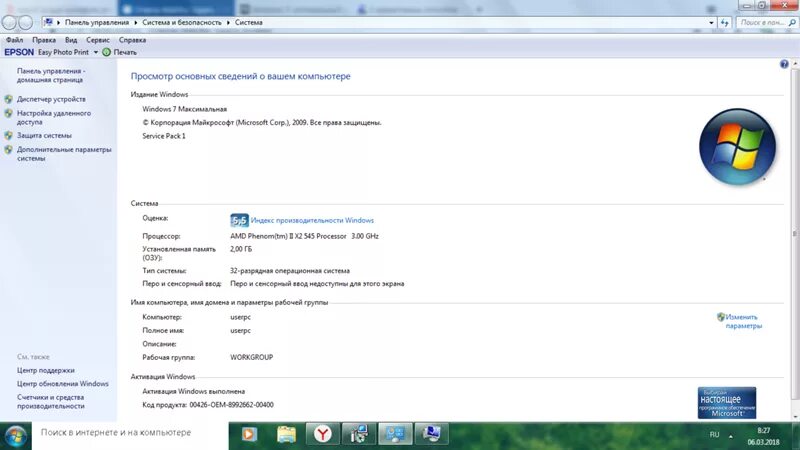Open Advanced system settings link
The height and width of the screenshot is (450, 800).
(64, 154)
